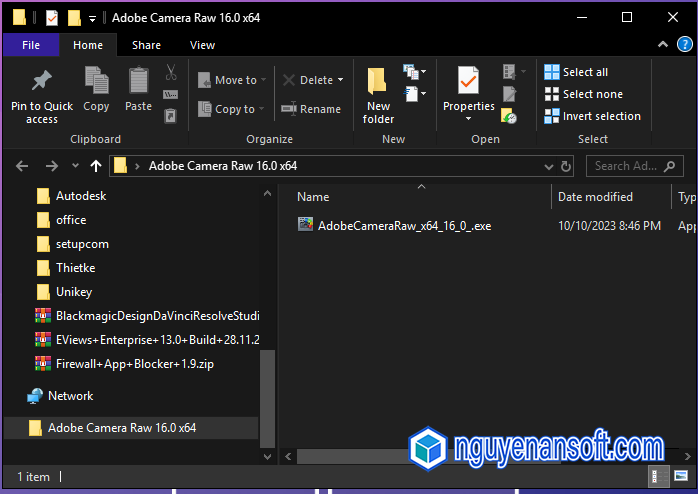Click the navigation pane vertical scrollbar thumb

(267, 399)
